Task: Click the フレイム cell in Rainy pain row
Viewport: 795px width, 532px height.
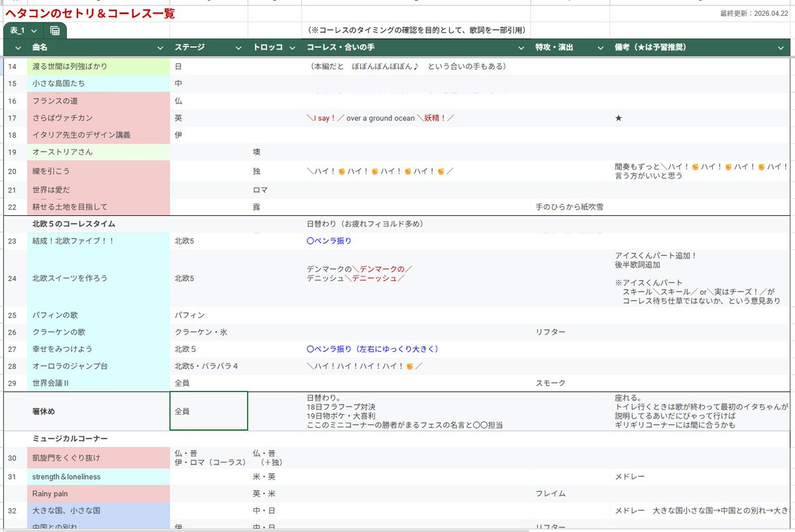Action: point(570,494)
